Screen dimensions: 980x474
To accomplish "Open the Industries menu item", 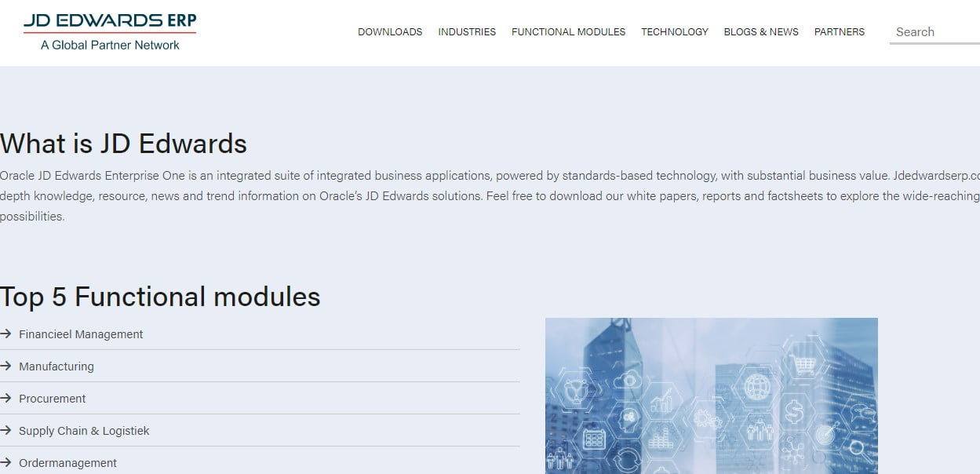I will tap(467, 32).
